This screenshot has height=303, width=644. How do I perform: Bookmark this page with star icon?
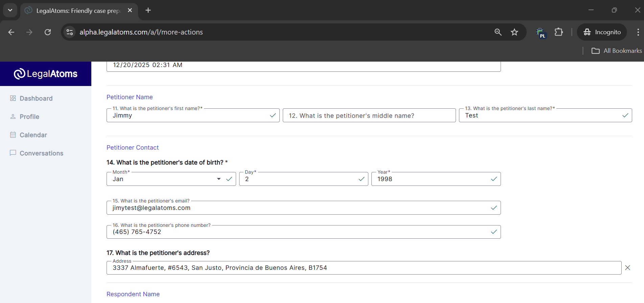514,32
